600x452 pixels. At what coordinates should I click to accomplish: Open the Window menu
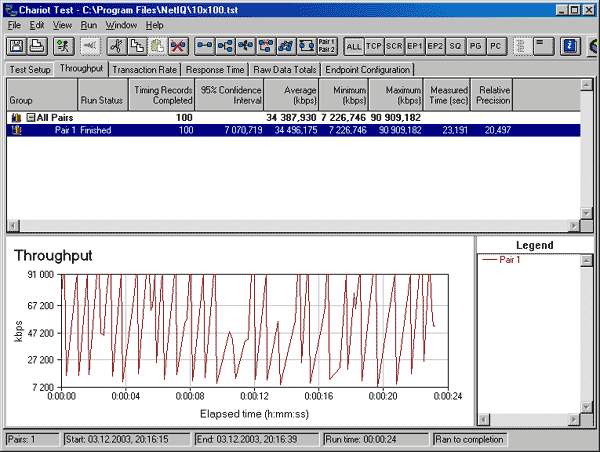coord(121,25)
